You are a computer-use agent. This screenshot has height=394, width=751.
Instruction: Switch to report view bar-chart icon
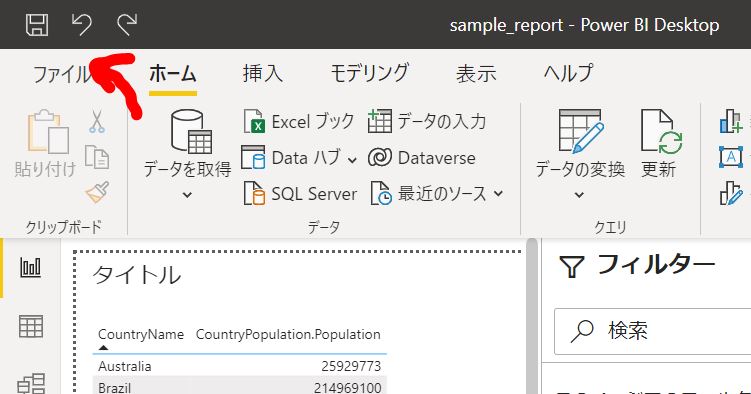(31, 267)
